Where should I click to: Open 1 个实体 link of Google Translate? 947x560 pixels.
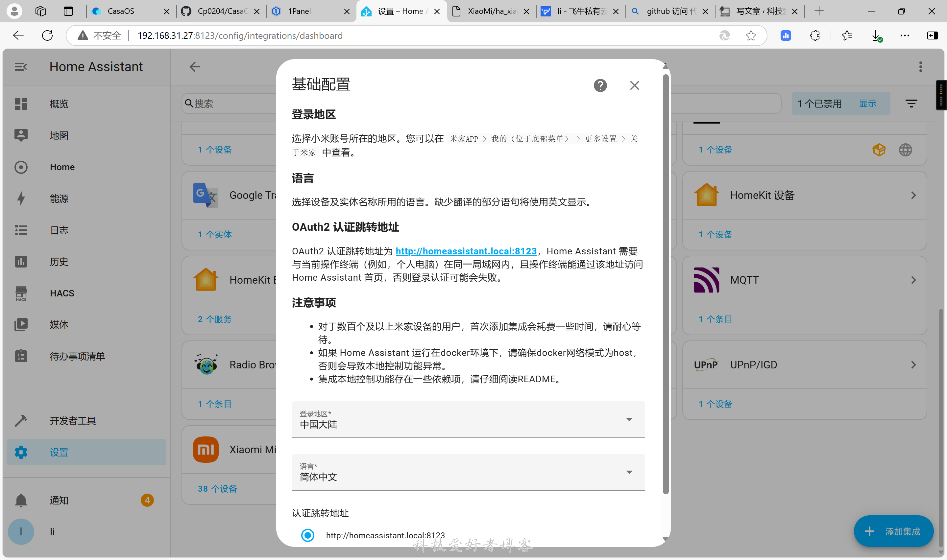click(x=215, y=234)
